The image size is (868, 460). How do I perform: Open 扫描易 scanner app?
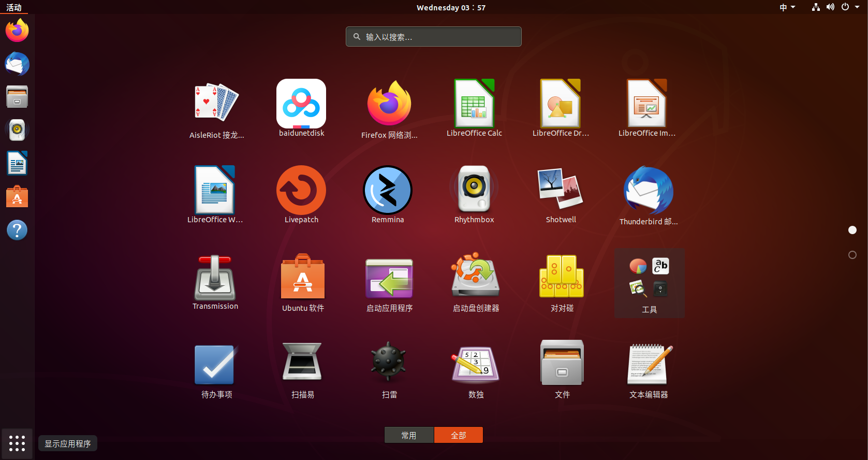(x=303, y=370)
